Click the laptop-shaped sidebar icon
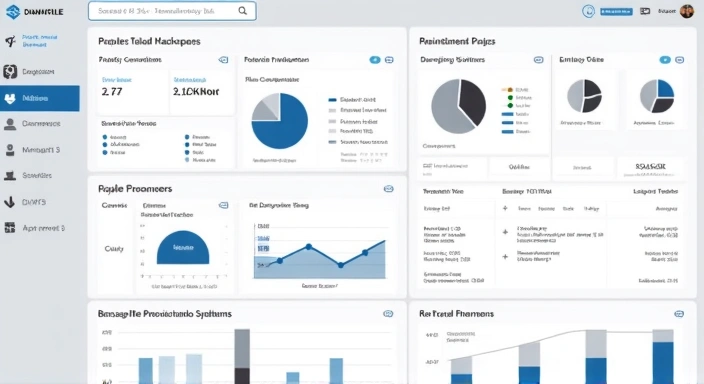Screen dimensions: 704x384 10,176
